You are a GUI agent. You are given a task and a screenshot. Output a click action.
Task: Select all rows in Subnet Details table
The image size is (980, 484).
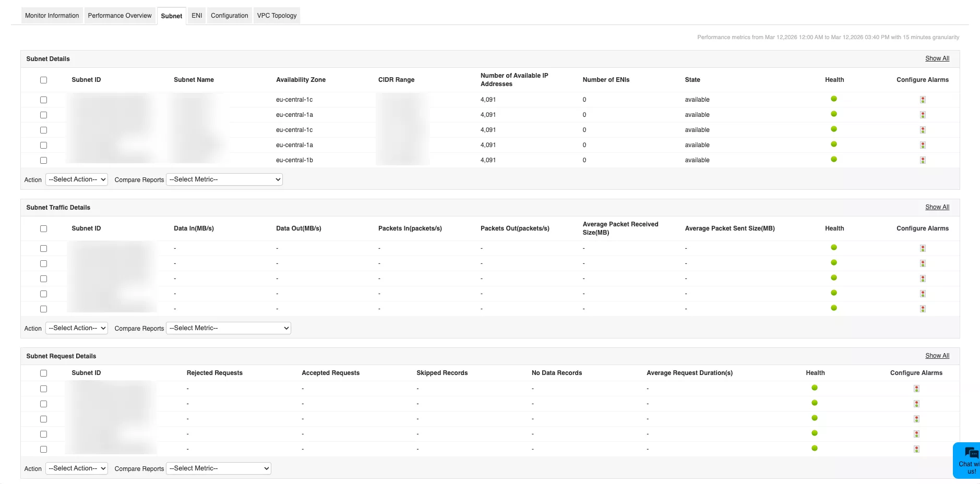(43, 80)
